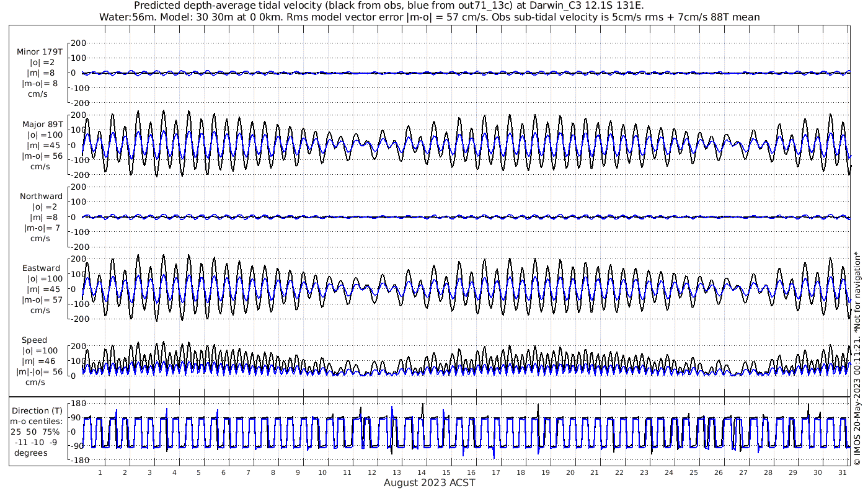Click day tick label '10' on the x-axis

click(322, 472)
